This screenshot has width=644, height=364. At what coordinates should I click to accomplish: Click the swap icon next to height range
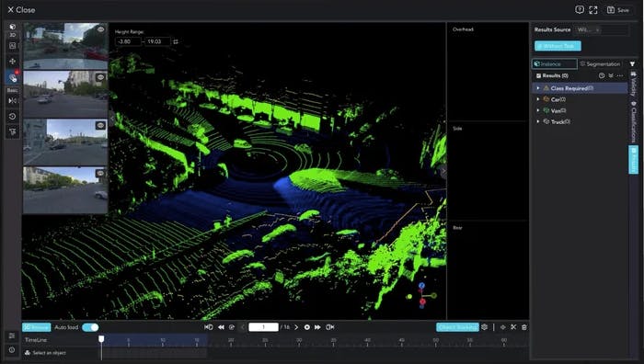[176, 42]
